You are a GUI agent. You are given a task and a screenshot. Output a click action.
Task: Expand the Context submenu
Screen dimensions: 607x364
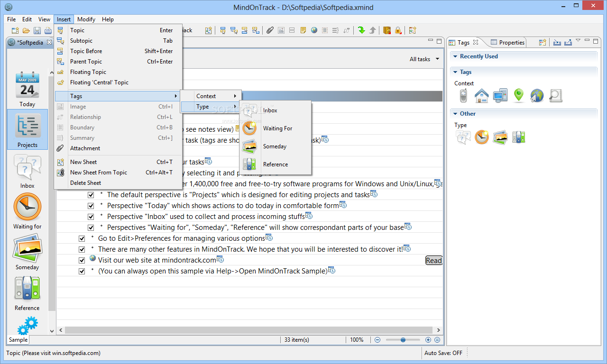pos(211,96)
